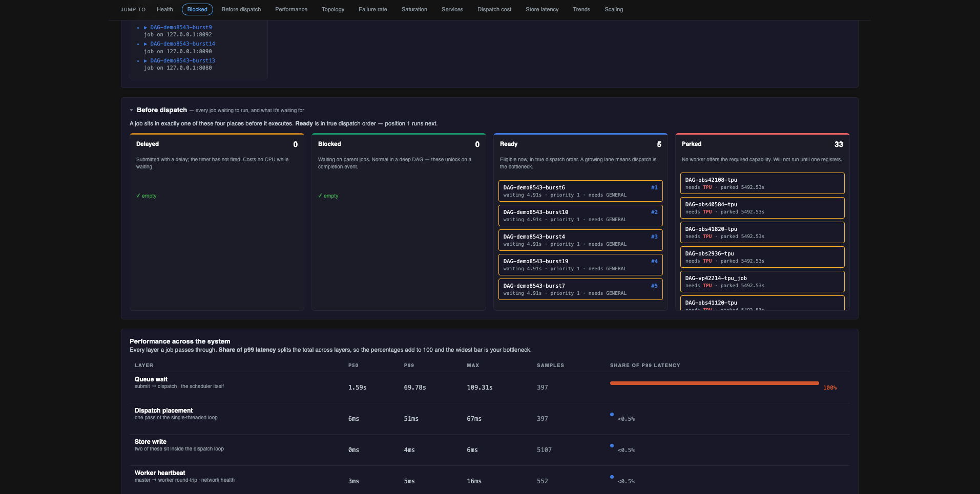Image resolution: width=980 pixels, height=494 pixels.
Task: Click the Queue wait p99 latency bar
Action: pos(714,383)
